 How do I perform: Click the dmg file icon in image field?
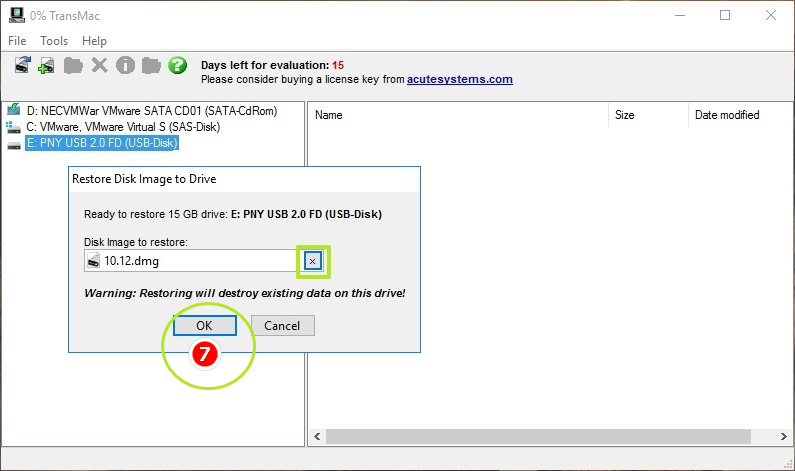93,261
